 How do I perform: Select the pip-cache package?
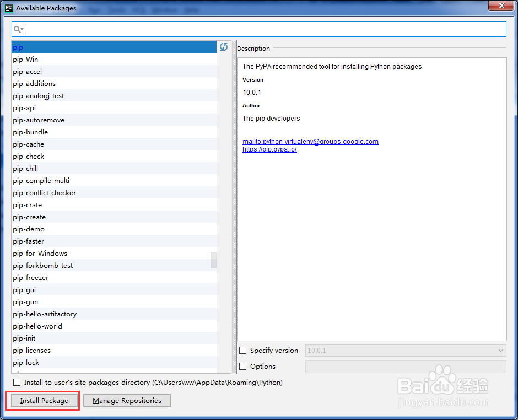(x=114, y=144)
